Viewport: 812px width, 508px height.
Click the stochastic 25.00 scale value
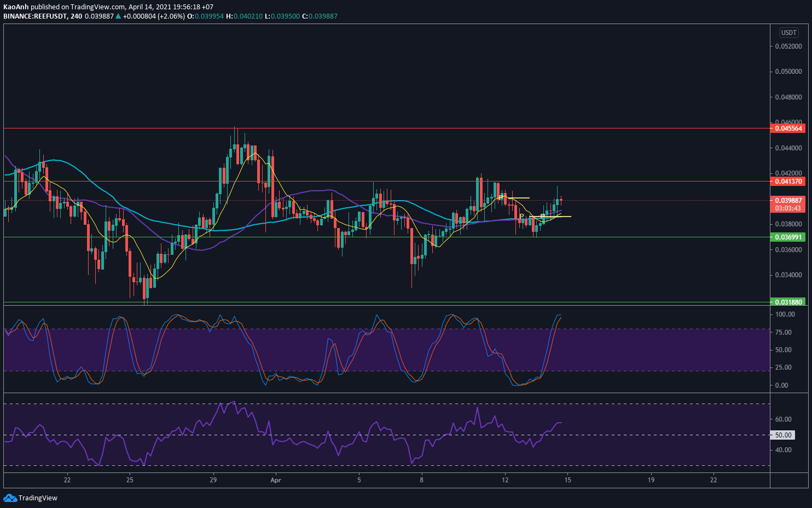point(784,367)
